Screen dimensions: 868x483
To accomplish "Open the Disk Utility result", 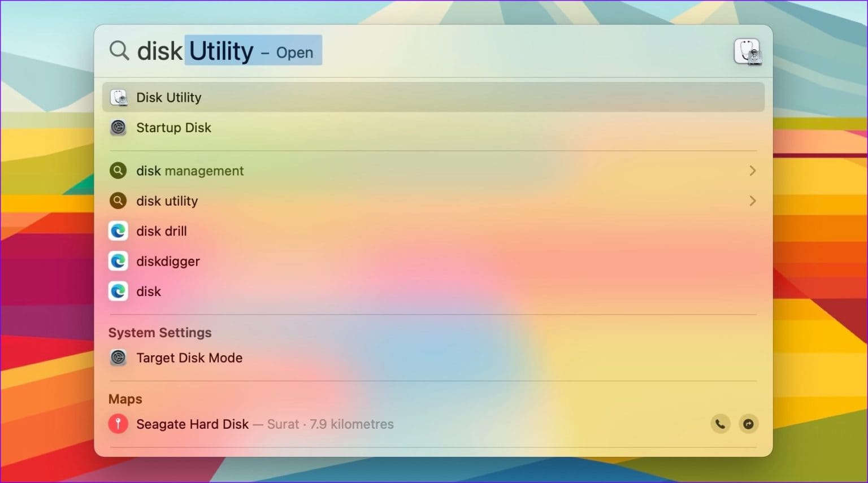I will point(433,97).
